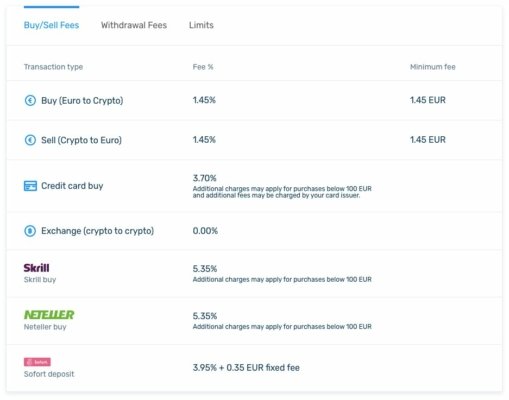
Task: Click the Exchange (crypto to crypto) label
Action: click(98, 231)
